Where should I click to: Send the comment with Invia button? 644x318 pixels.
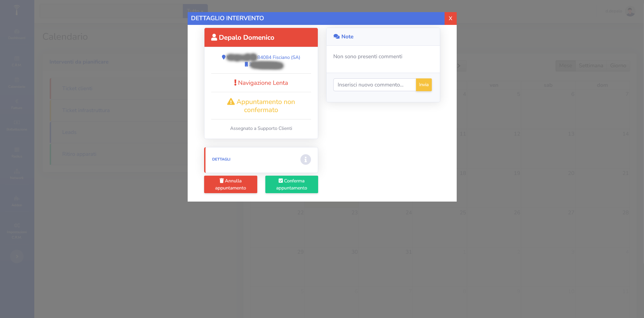tap(424, 85)
